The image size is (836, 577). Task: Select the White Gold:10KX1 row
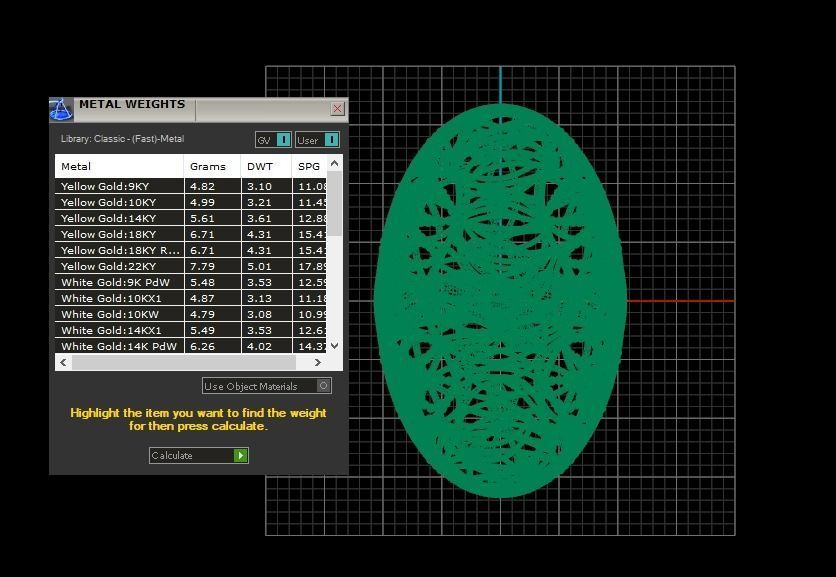[191, 298]
